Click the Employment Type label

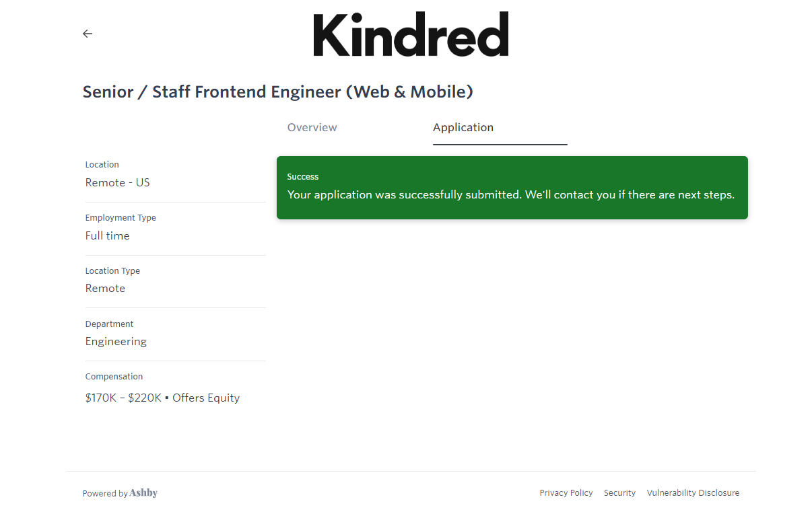(x=121, y=218)
